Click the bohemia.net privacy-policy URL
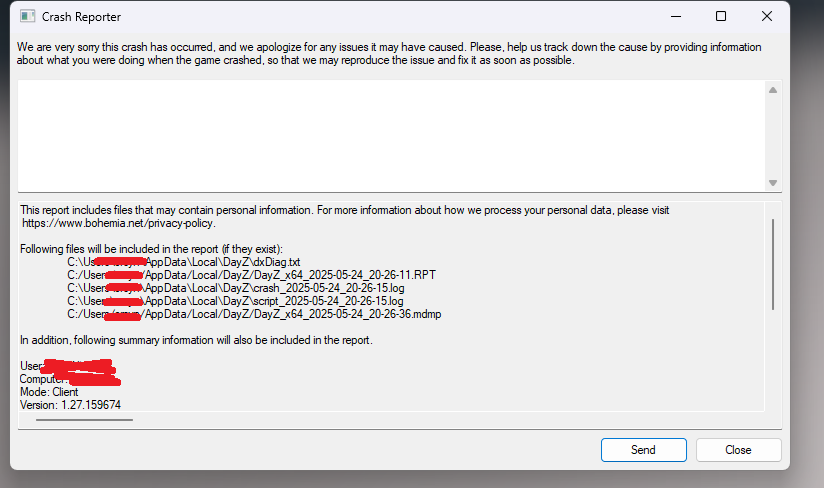 (119, 223)
